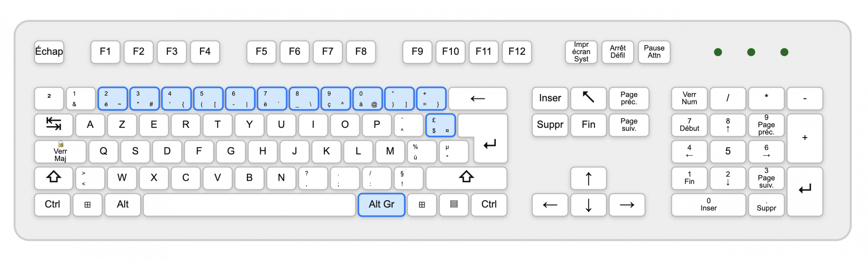This screenshot has height=261, width=868.
Task: Toggle the Verr Num key
Action: coord(689,98)
